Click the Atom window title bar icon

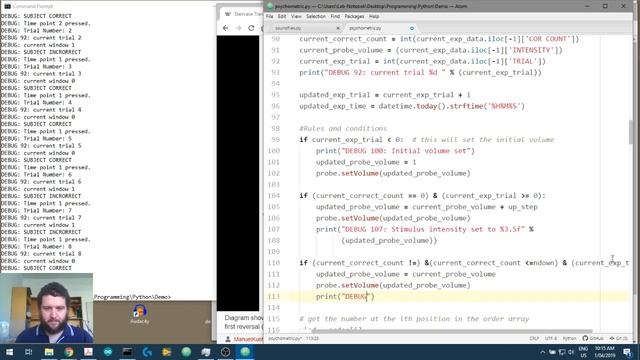click(x=270, y=6)
